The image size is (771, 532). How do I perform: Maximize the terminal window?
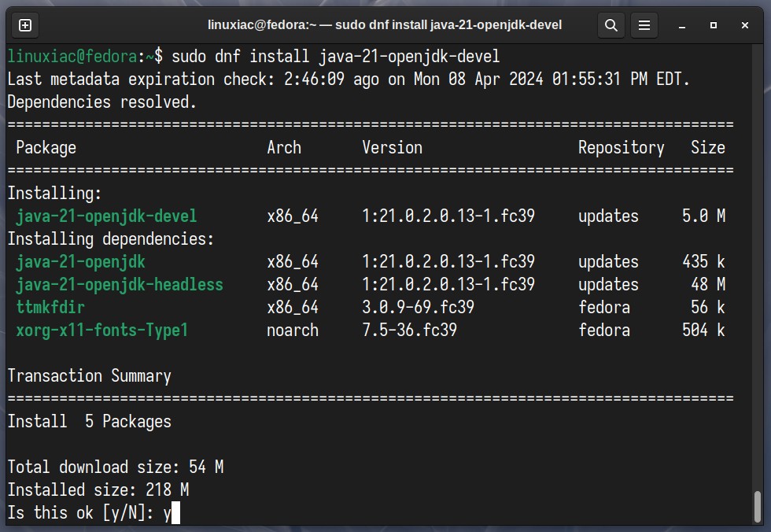(714, 25)
